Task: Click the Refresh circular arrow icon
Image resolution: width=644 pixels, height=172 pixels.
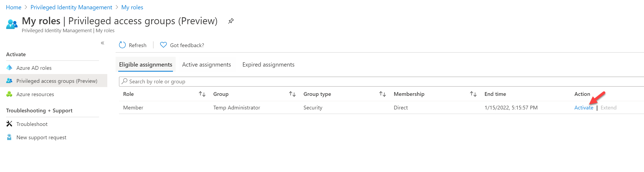Action: click(x=122, y=45)
